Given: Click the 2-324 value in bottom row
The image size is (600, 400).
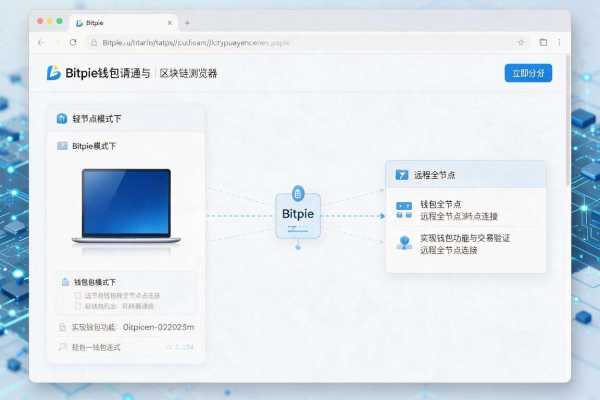Looking at the screenshot, I should (184, 347).
